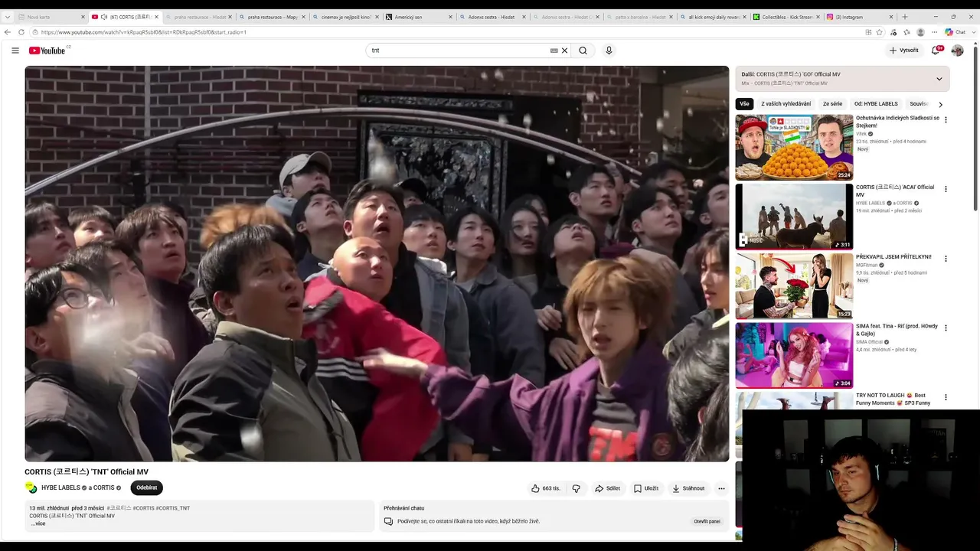This screenshot has width=980, height=551.
Task: Switch to the Americký sen tab
Action: point(420,17)
